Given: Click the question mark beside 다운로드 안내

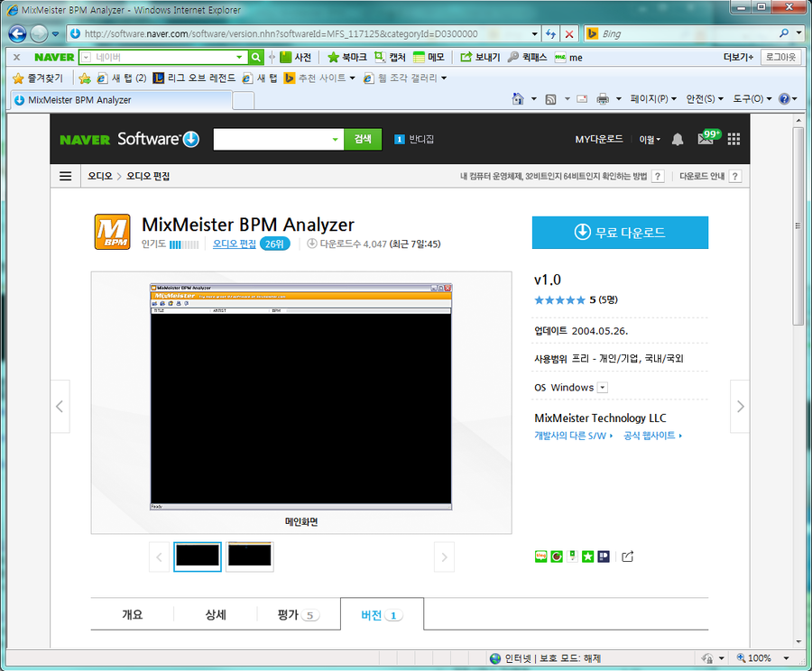Looking at the screenshot, I should [735, 176].
